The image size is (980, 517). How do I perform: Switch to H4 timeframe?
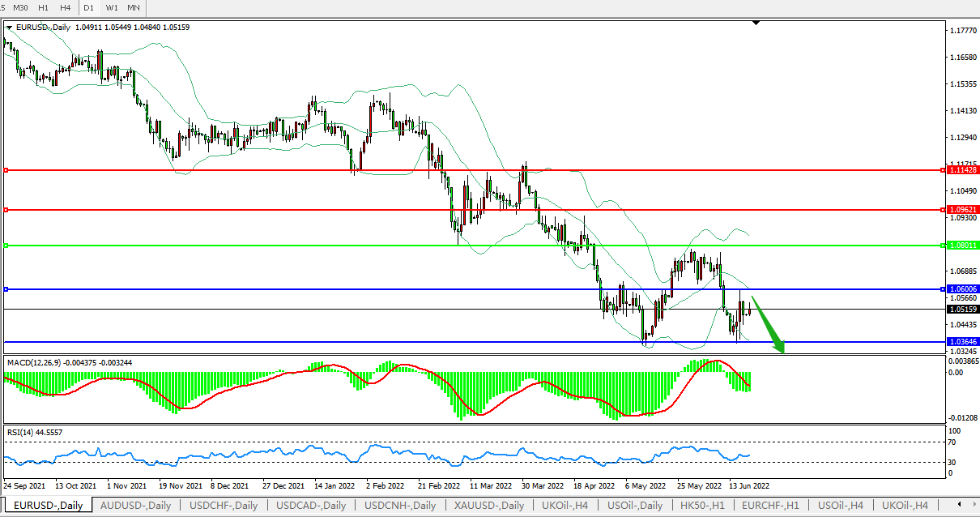[66, 7]
